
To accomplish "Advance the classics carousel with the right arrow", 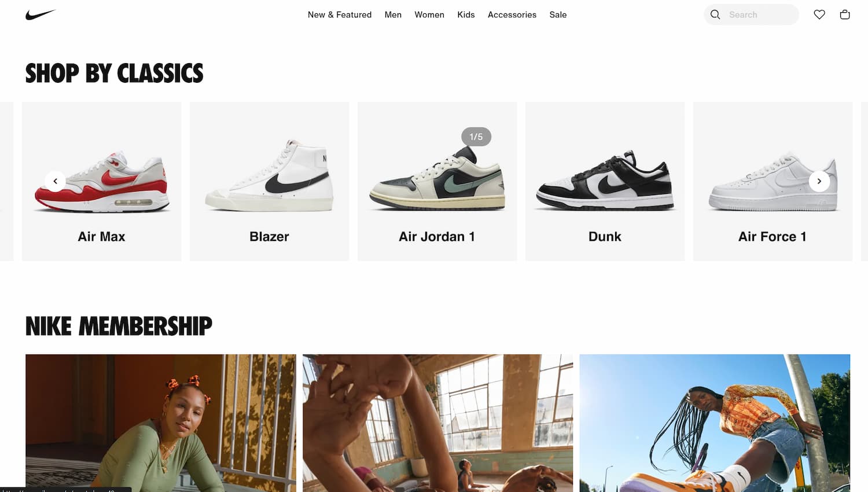I will (x=819, y=181).
